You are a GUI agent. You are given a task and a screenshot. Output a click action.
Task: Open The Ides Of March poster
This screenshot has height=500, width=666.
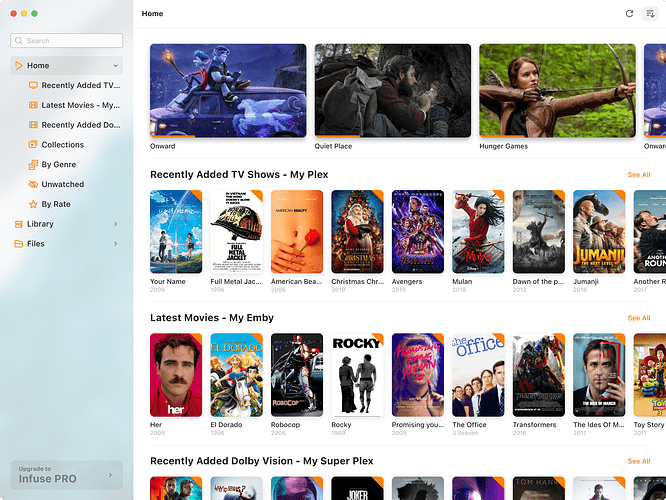(599, 375)
